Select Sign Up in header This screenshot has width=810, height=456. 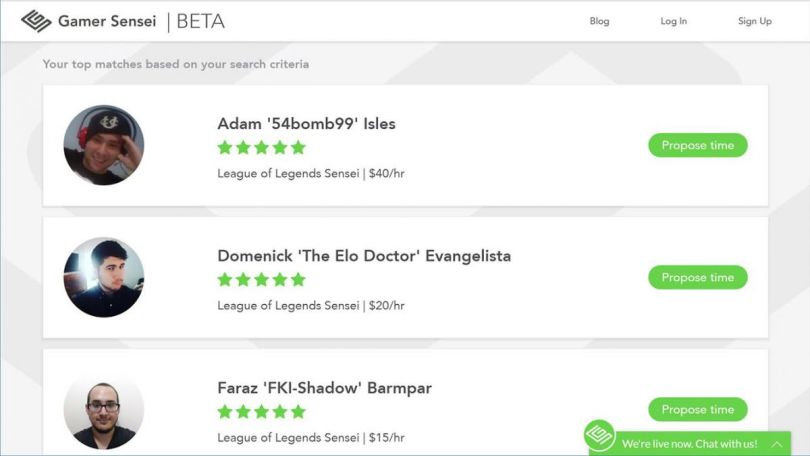click(x=755, y=21)
